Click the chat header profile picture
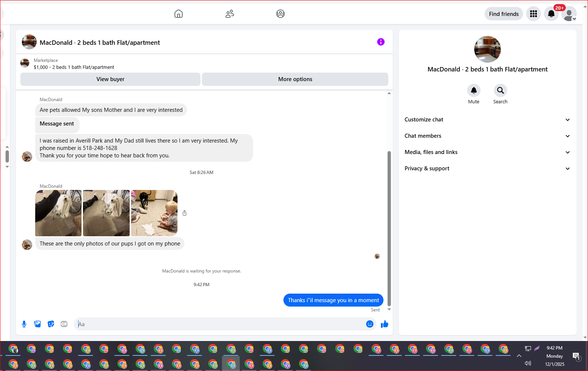Screen dimensions: 588x371 pyautogui.click(x=29, y=42)
